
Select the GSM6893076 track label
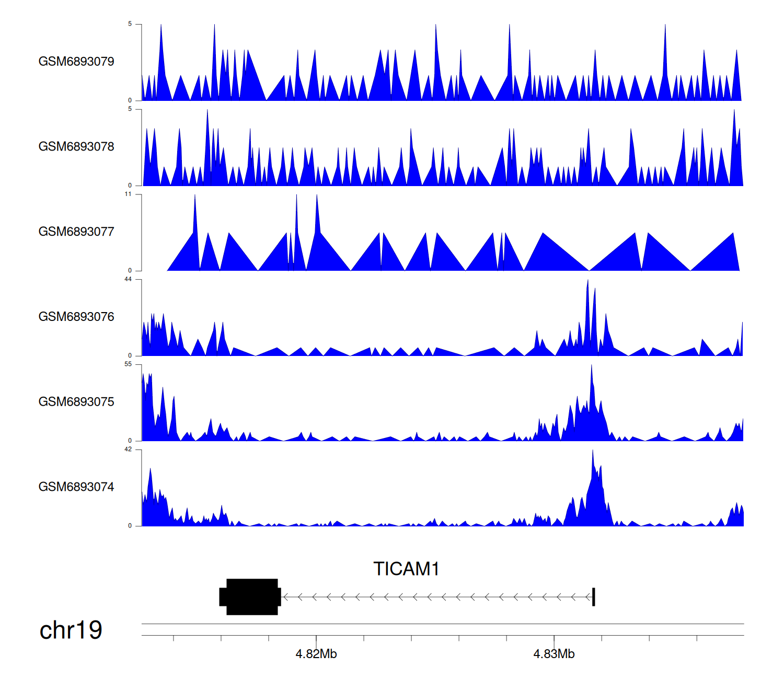tap(76, 317)
